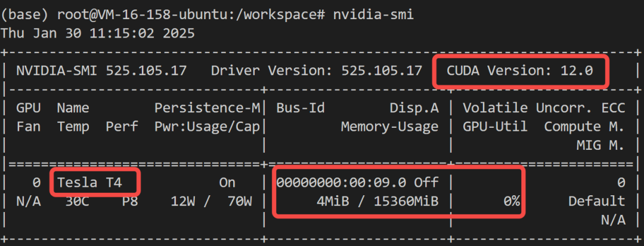Click the GPU-Util column header
This screenshot has width=644, height=246.
(496, 127)
